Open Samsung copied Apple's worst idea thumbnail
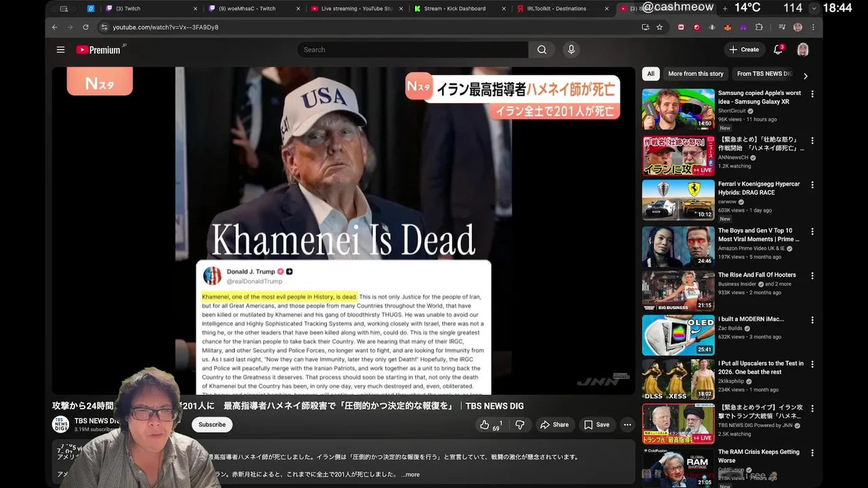 point(678,109)
